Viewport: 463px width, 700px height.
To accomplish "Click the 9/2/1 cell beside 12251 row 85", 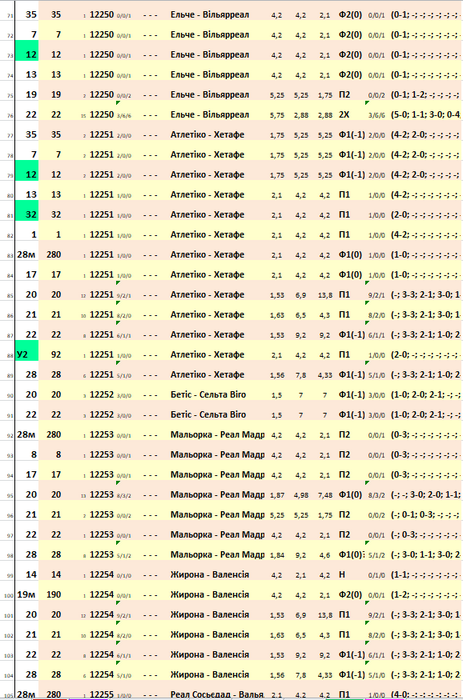I will (x=124, y=296).
